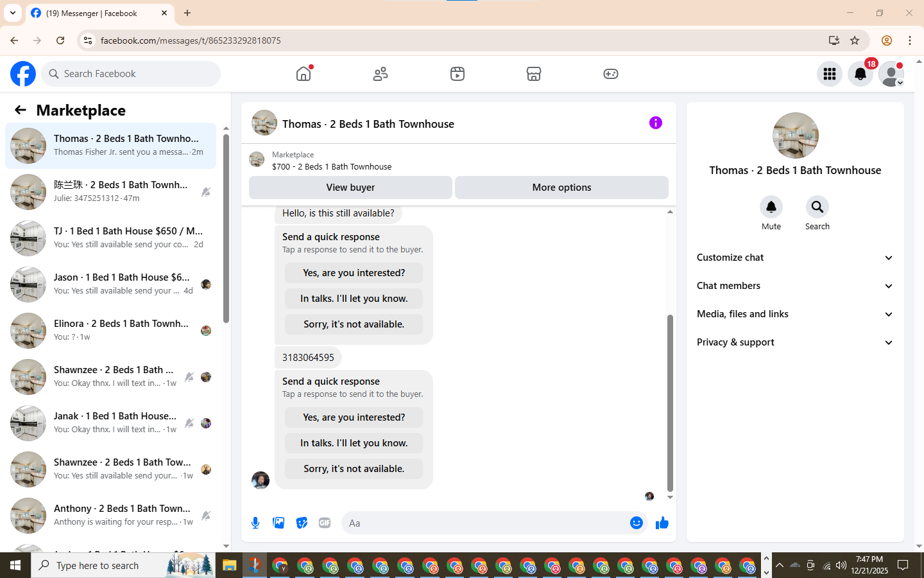The image size is (924, 578).
Task: Open the Facebook home logo
Action: point(23,74)
